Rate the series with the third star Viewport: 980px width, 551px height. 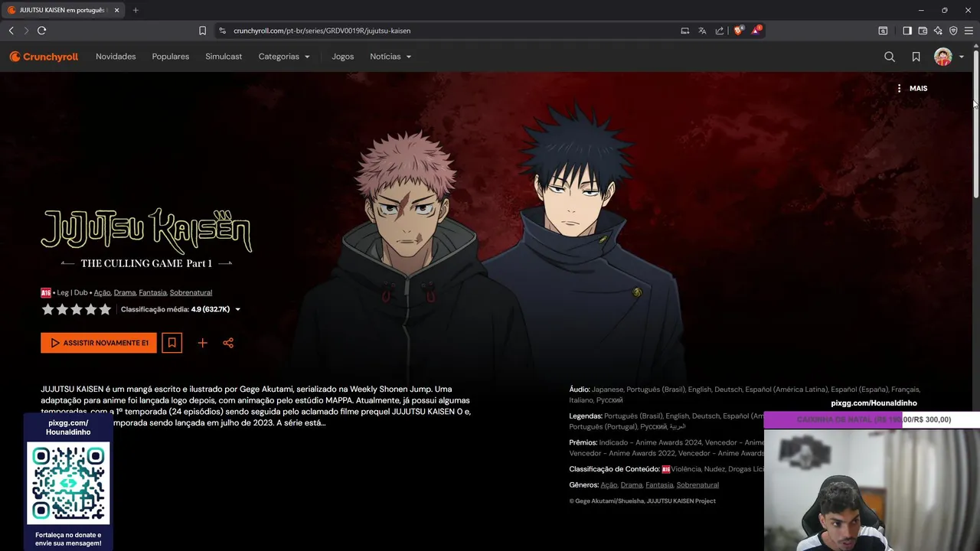77,309
